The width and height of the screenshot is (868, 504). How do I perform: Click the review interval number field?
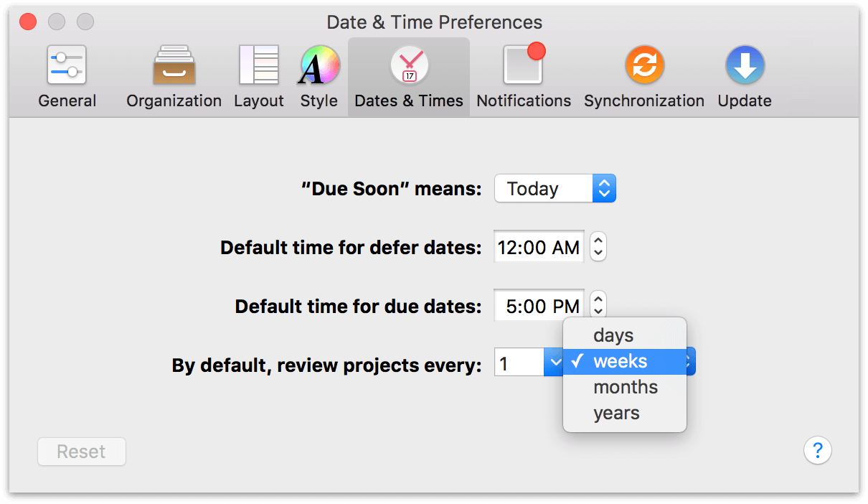[519, 363]
